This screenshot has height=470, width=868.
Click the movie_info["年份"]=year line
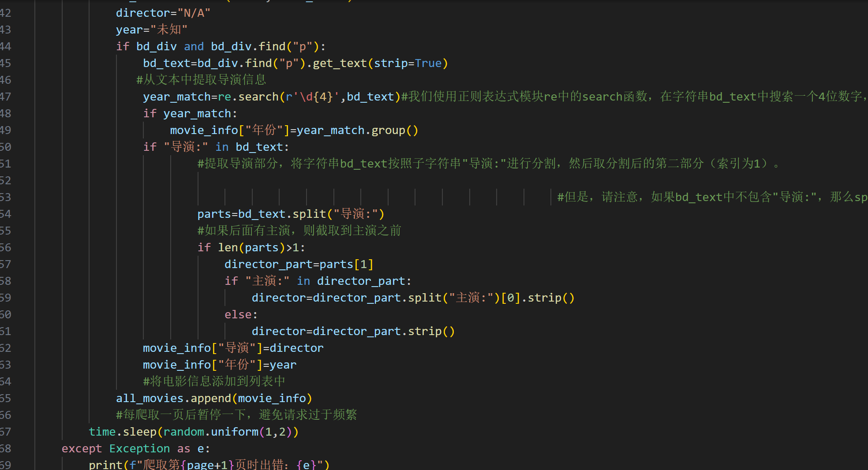coord(220,365)
